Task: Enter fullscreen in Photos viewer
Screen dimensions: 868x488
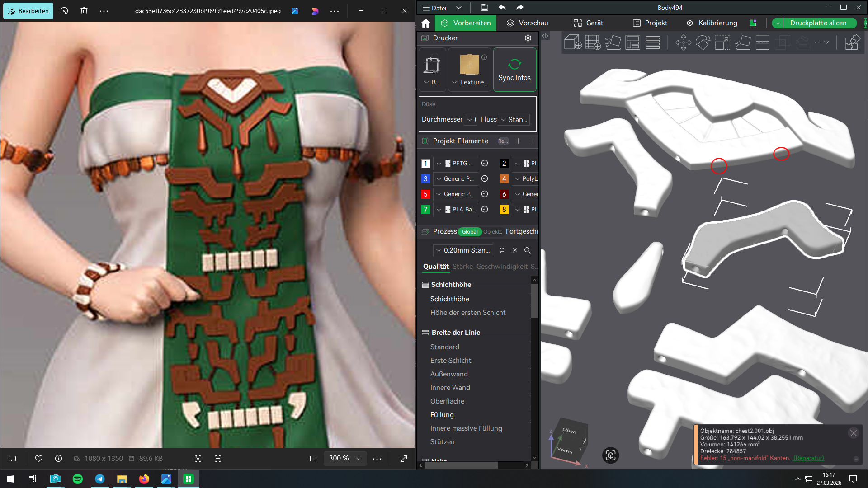Action: [404, 458]
